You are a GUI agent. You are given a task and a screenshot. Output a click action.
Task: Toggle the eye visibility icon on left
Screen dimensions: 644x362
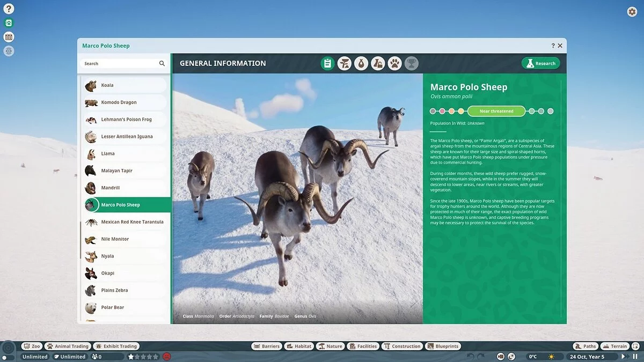point(9,51)
